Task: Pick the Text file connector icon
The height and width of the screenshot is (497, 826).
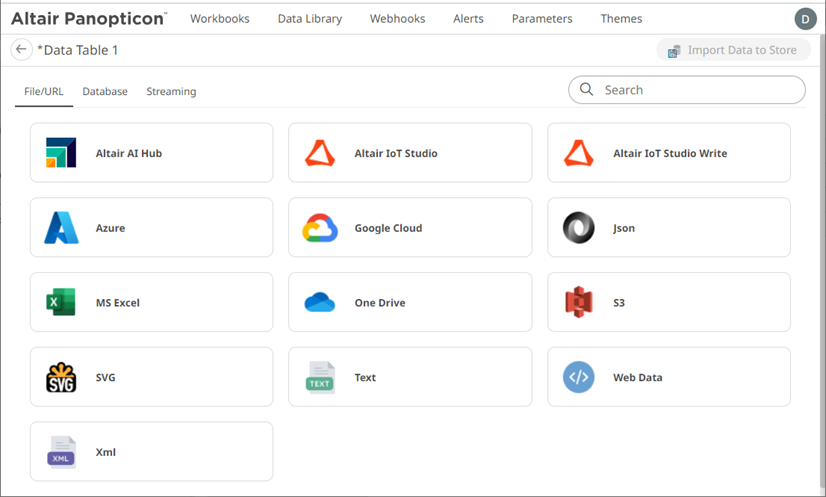Action: tap(320, 377)
